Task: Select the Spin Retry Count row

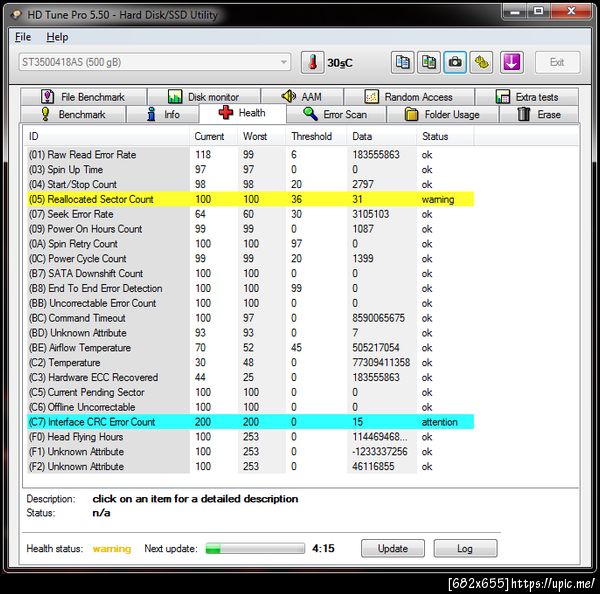Action: point(250,244)
